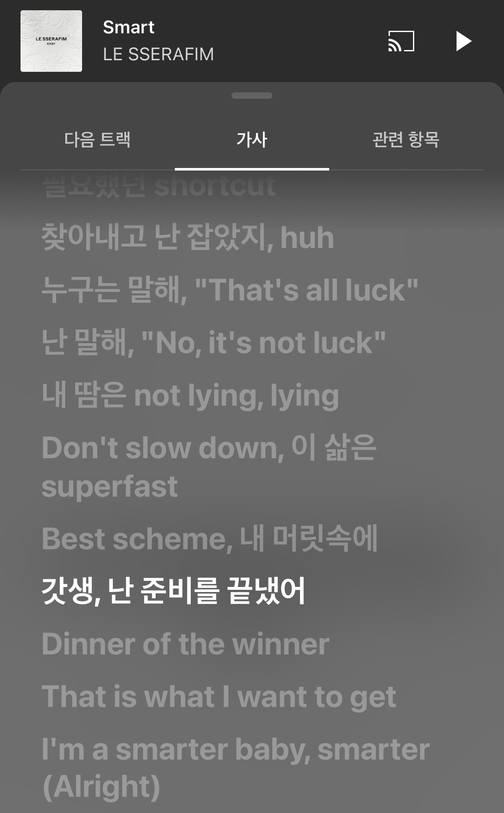Jump to lyric That is what I want to get

pyautogui.click(x=219, y=697)
